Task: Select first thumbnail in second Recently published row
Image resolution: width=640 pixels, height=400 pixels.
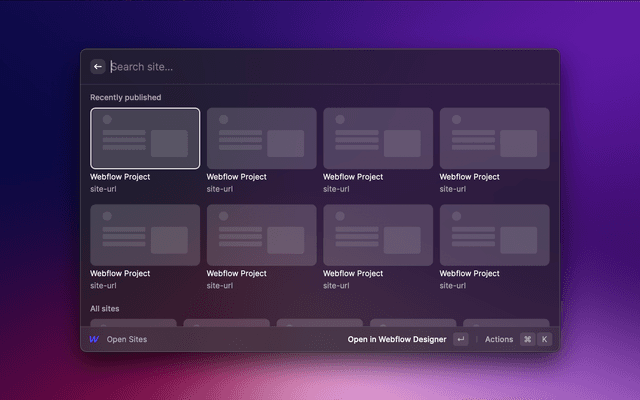Action: click(145, 235)
